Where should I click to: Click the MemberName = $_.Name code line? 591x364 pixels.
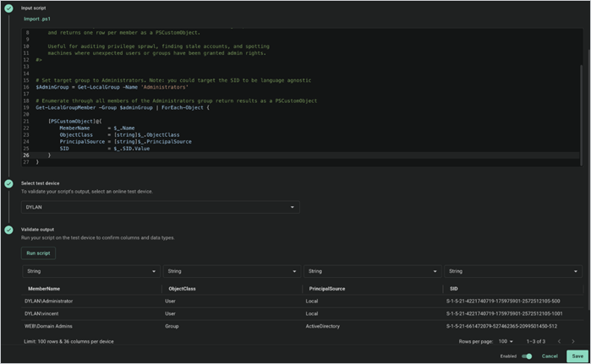click(x=97, y=128)
